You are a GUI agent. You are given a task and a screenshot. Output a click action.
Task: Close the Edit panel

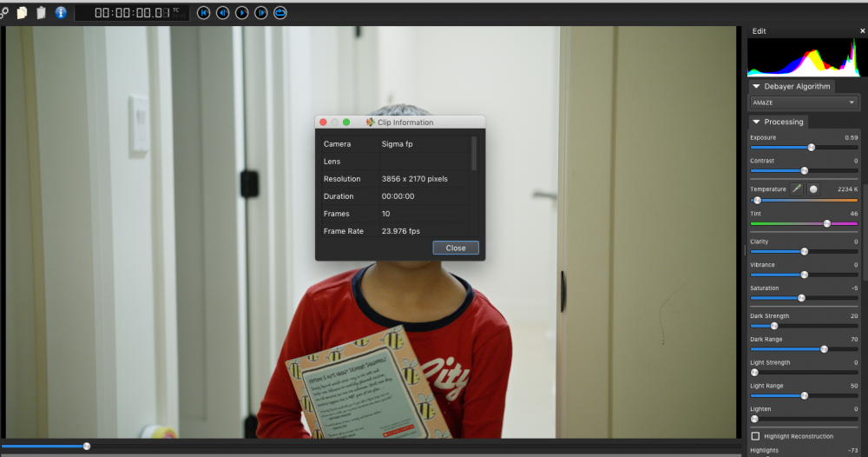863,31
